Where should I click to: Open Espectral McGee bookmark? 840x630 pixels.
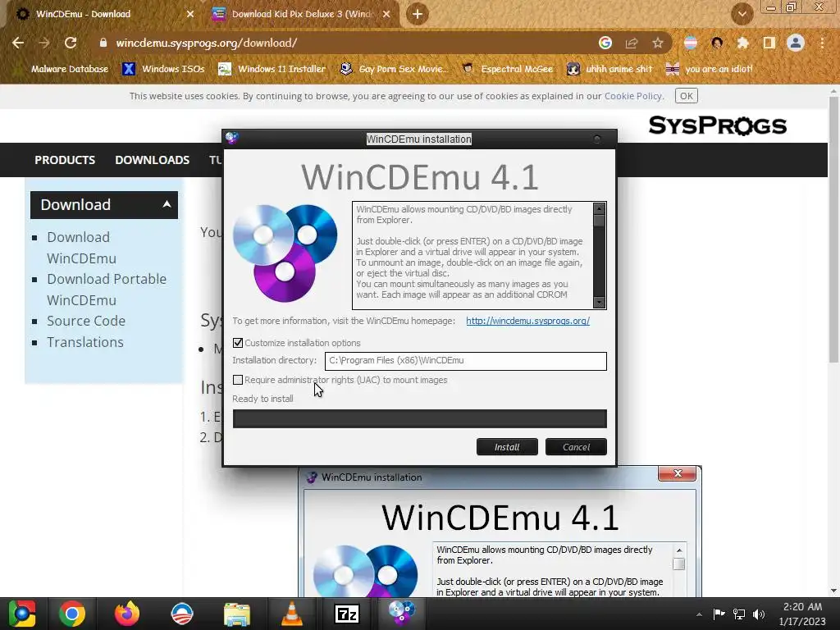pos(508,69)
